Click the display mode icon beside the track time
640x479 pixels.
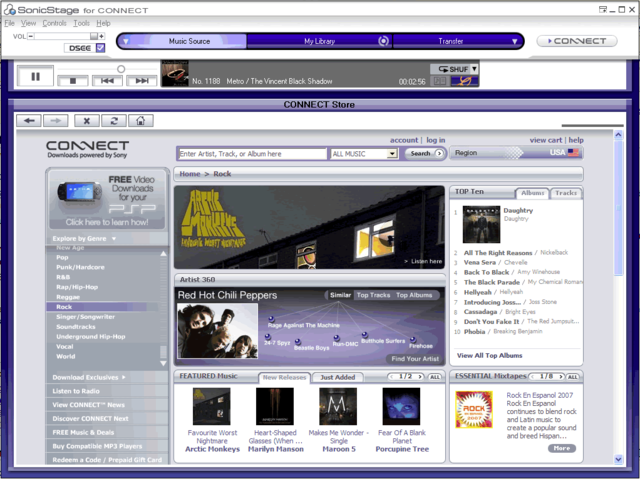tap(440, 81)
